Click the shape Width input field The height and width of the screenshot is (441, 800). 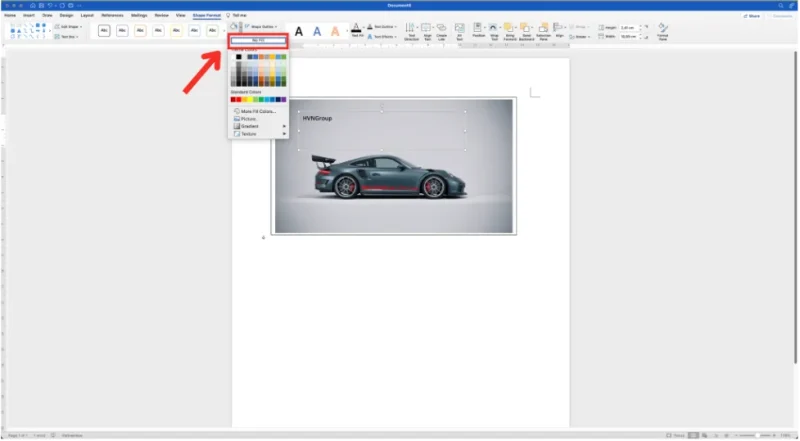[630, 37]
